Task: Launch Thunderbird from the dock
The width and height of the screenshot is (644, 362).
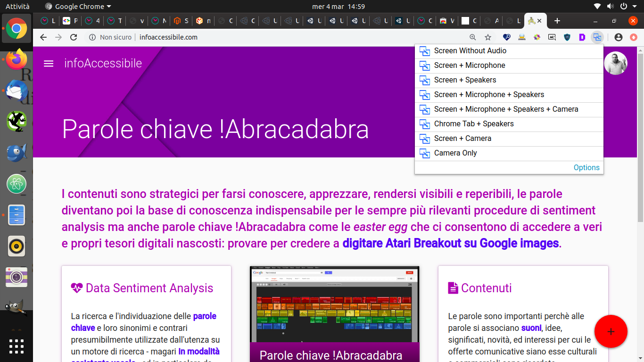Action: pyautogui.click(x=17, y=90)
